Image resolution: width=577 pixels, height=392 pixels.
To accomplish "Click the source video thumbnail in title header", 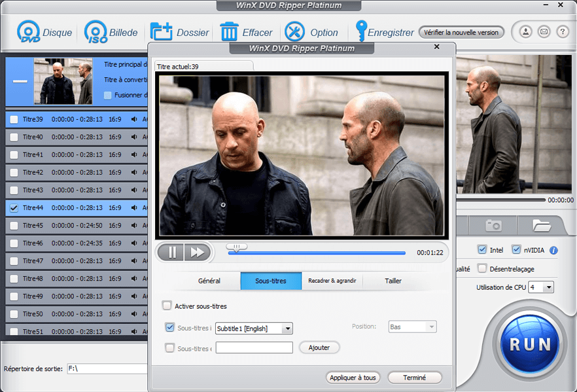I will point(63,81).
